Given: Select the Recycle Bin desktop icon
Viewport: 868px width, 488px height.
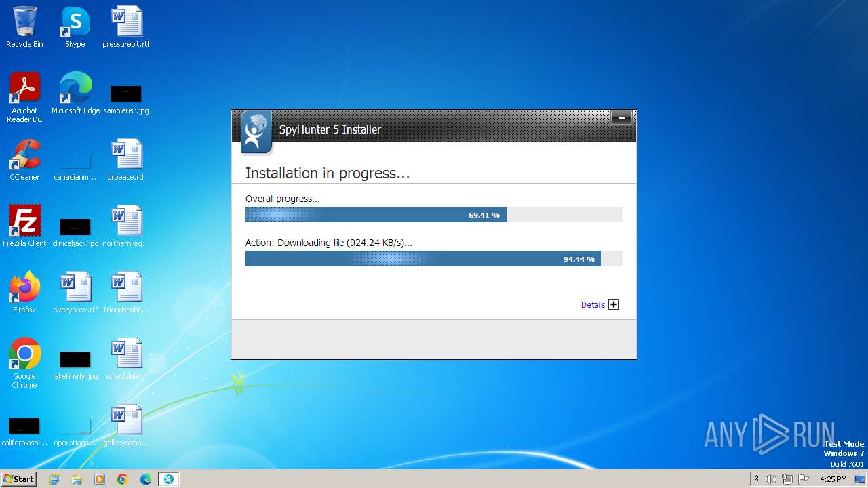Looking at the screenshot, I should (x=24, y=27).
